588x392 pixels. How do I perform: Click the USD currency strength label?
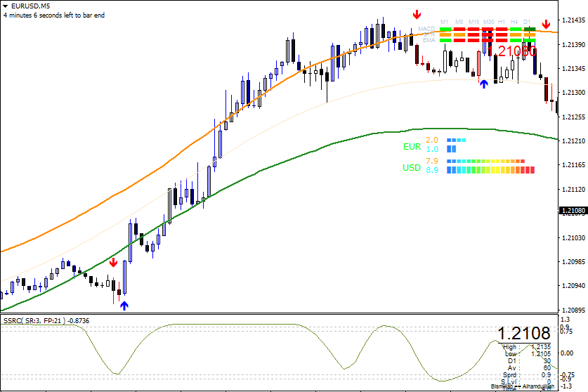point(412,168)
